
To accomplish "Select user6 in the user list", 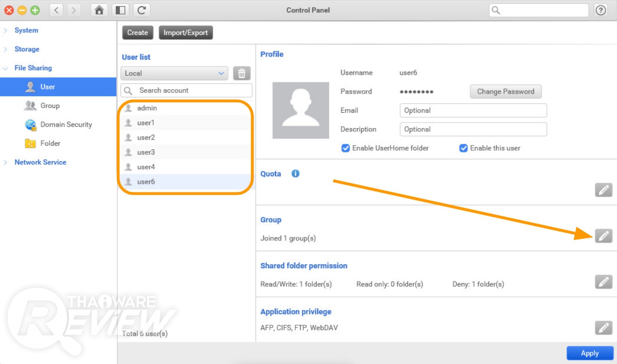I will tap(185, 182).
